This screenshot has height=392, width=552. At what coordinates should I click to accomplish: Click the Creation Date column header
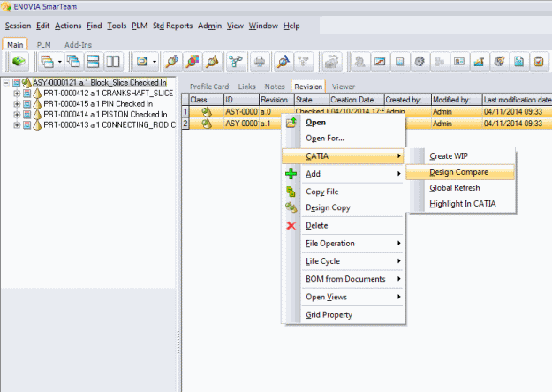point(357,100)
